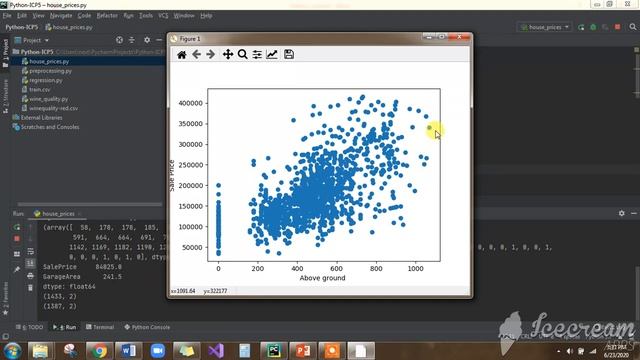The image size is (640, 360).
Task: Reset plot view with Home icon
Action: tap(182, 54)
